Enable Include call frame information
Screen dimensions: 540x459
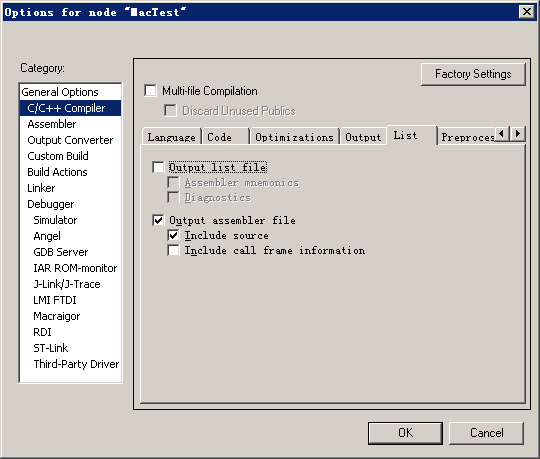[x=173, y=250]
